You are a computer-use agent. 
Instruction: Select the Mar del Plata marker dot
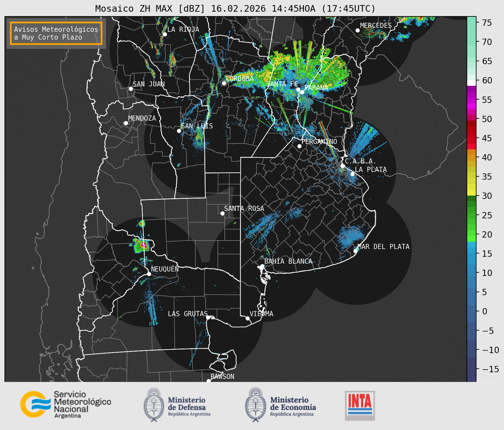pos(356,251)
